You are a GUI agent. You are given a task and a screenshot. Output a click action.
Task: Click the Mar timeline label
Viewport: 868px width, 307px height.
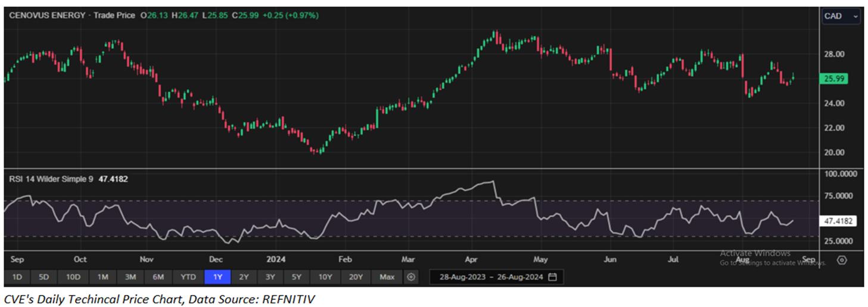pyautogui.click(x=408, y=259)
